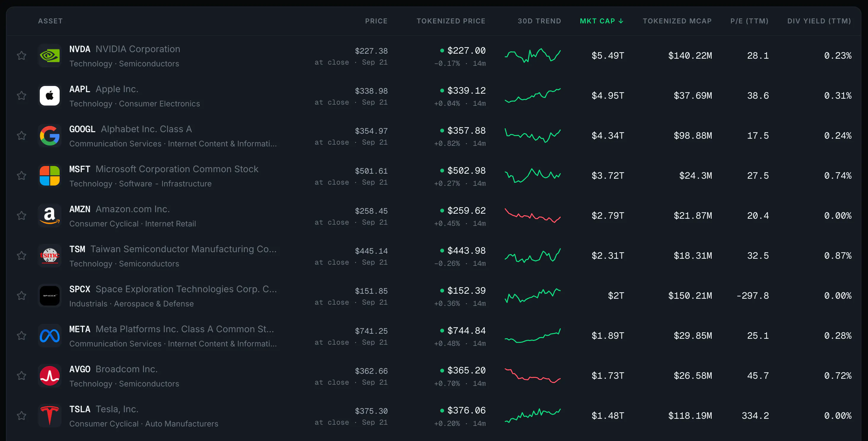
Task: Open the TSM ticker link
Action: (x=77, y=250)
